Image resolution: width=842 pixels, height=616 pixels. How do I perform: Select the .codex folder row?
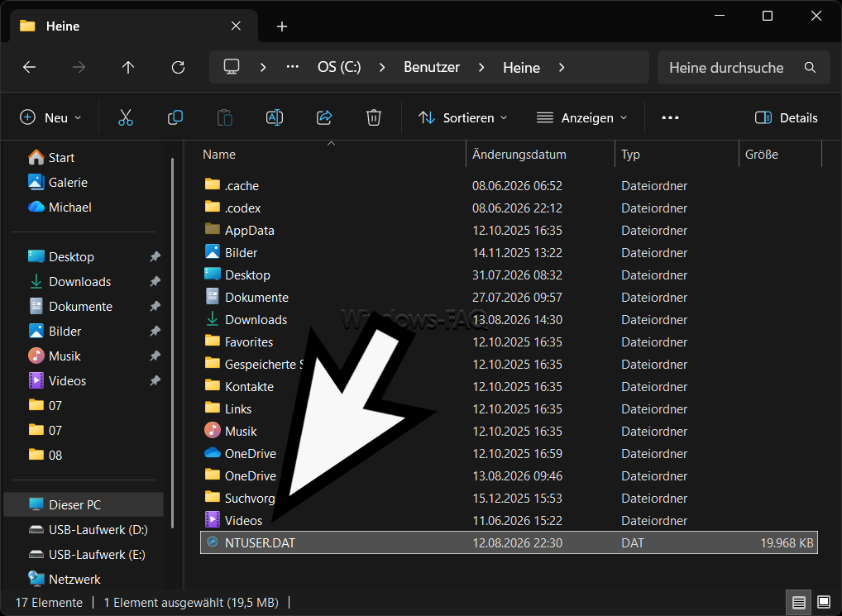tap(509, 208)
